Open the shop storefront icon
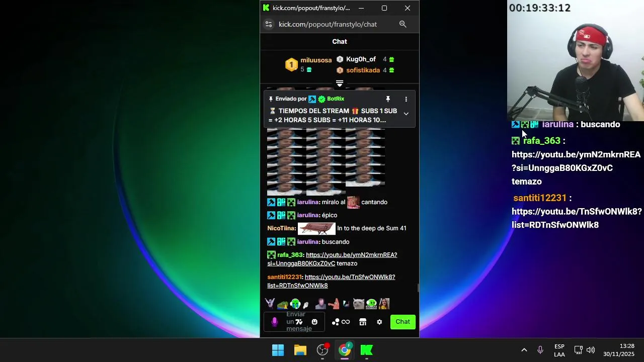The image size is (644, 362). (363, 322)
